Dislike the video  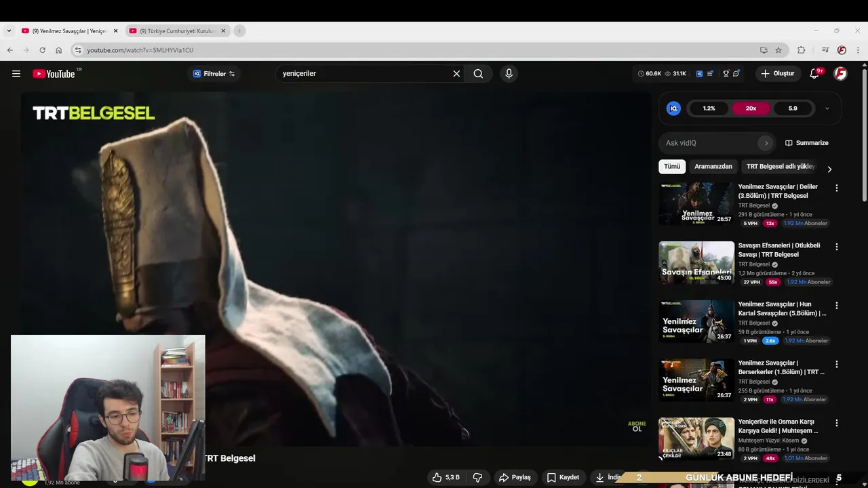click(x=477, y=477)
